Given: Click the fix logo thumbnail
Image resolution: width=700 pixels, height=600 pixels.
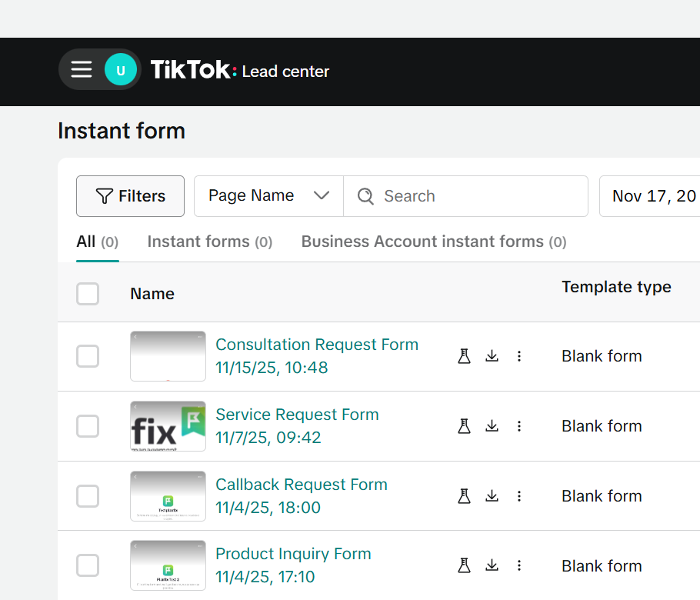Looking at the screenshot, I should [x=167, y=426].
